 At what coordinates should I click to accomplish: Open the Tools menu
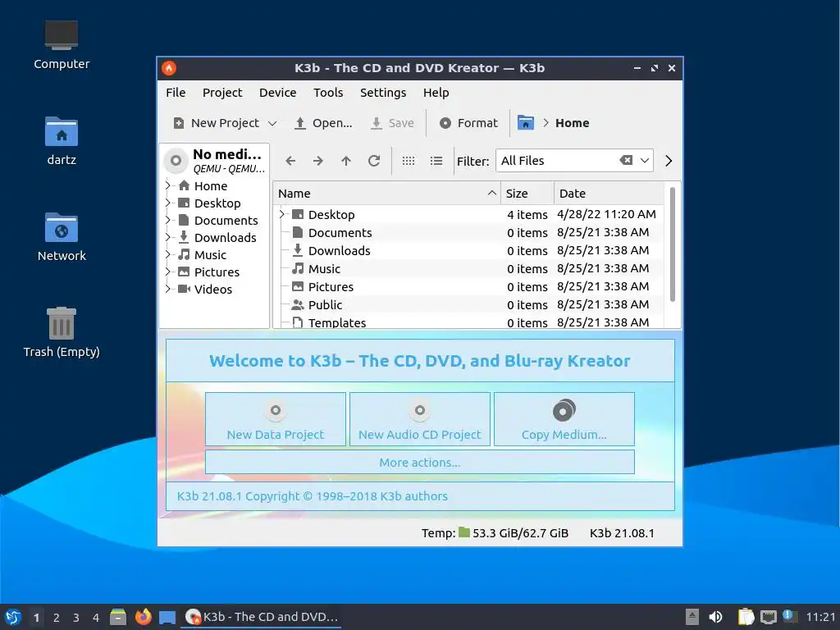point(328,93)
